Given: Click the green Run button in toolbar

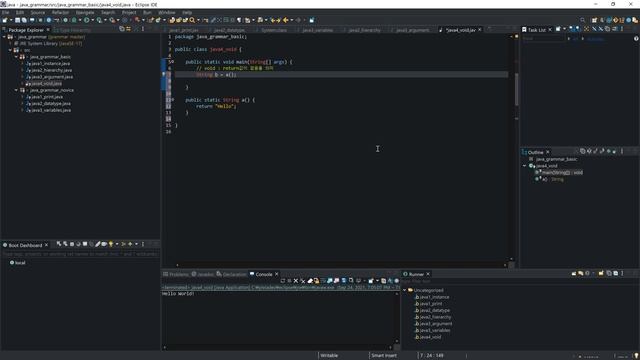Looking at the screenshot, I should tap(87, 20).
